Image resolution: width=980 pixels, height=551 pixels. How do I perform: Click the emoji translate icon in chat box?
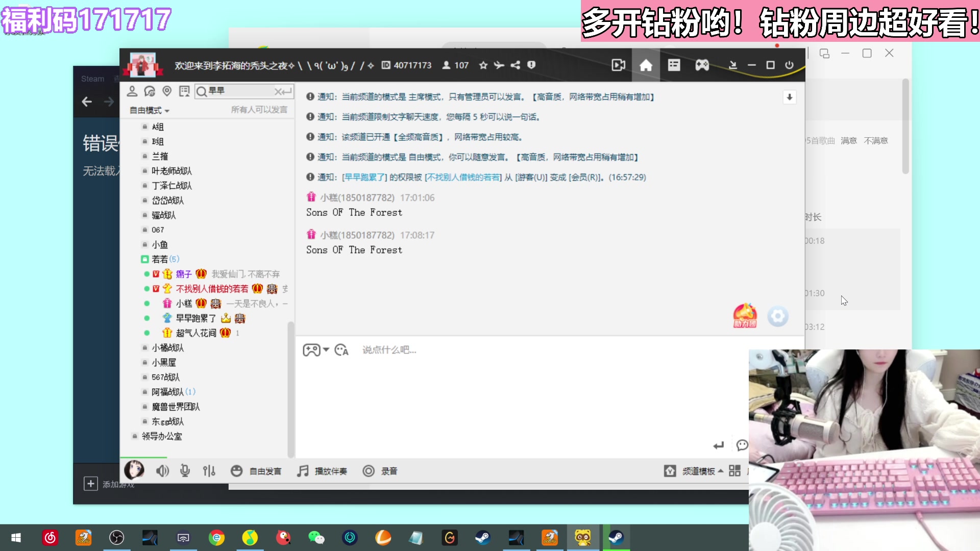tap(341, 350)
